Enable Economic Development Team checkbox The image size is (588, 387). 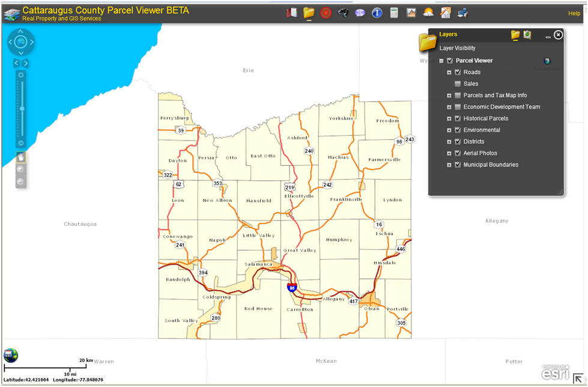click(x=458, y=107)
